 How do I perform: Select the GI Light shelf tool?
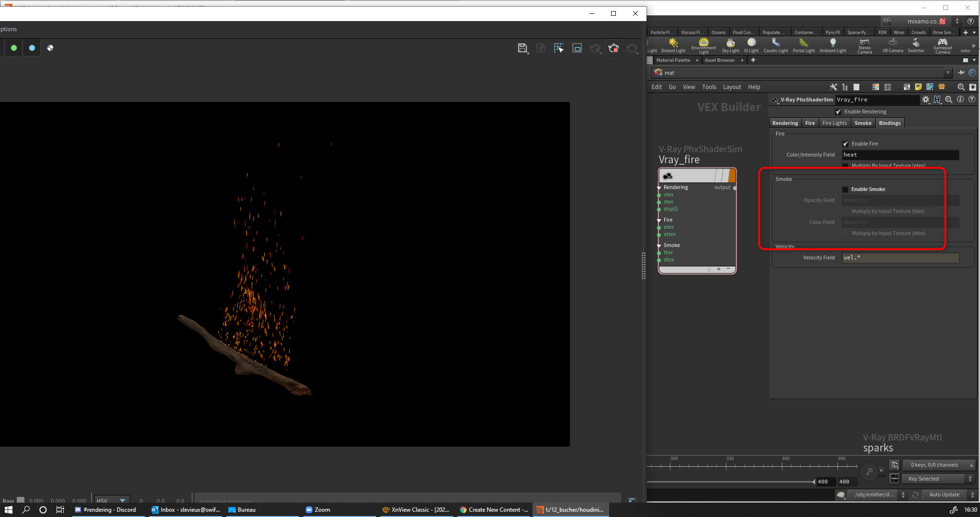pos(751,45)
